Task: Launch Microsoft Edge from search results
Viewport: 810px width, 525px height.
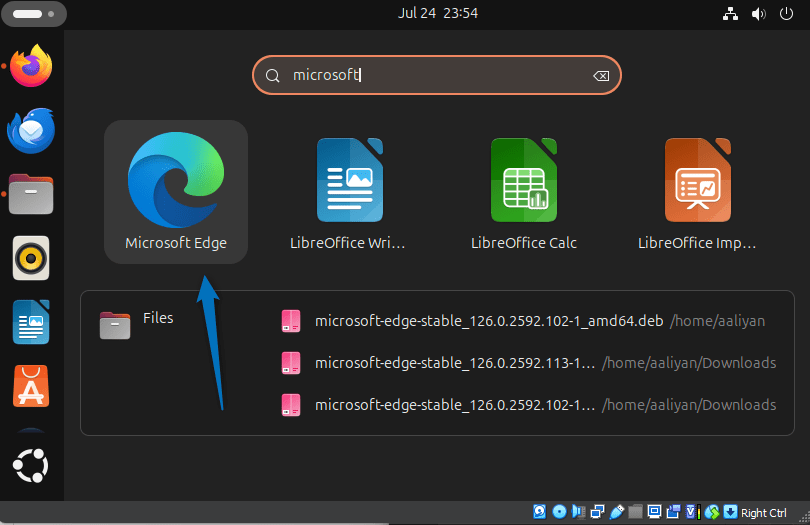Action: [x=176, y=192]
